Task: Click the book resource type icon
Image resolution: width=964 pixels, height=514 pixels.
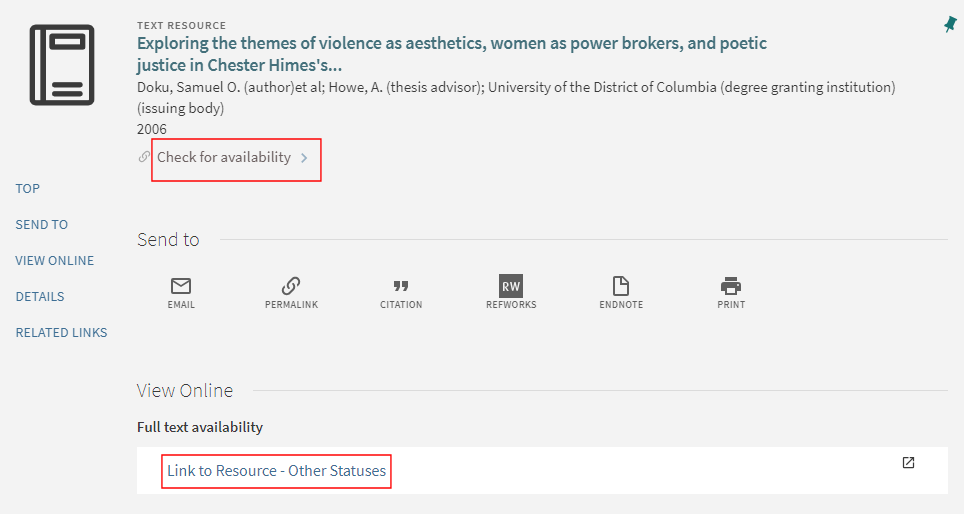Action: (62, 65)
